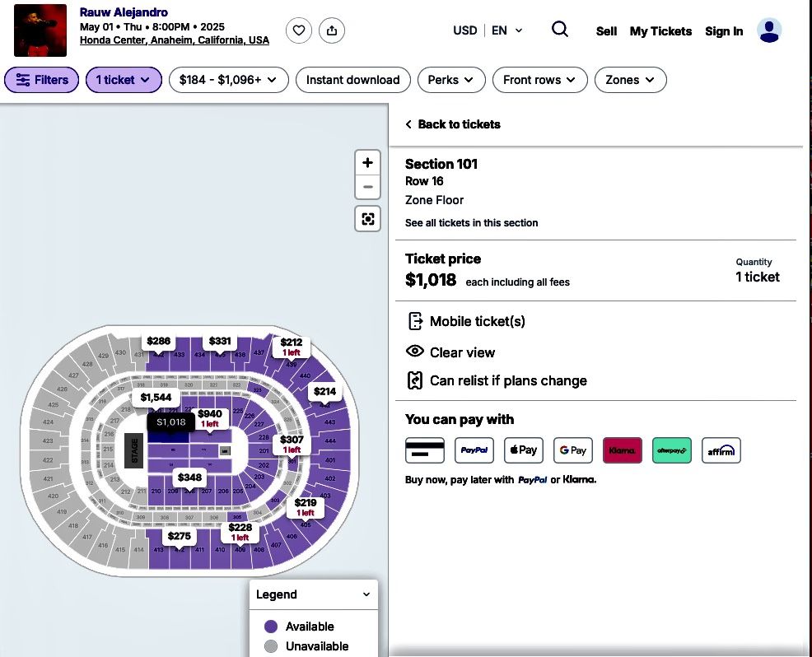See all tickets in this section
This screenshot has width=812, height=657.
coord(471,222)
